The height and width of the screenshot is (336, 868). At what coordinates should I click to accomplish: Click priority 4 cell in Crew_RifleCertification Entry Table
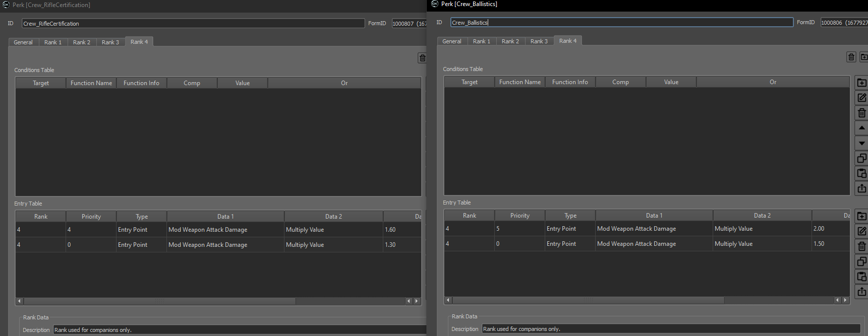click(x=91, y=230)
